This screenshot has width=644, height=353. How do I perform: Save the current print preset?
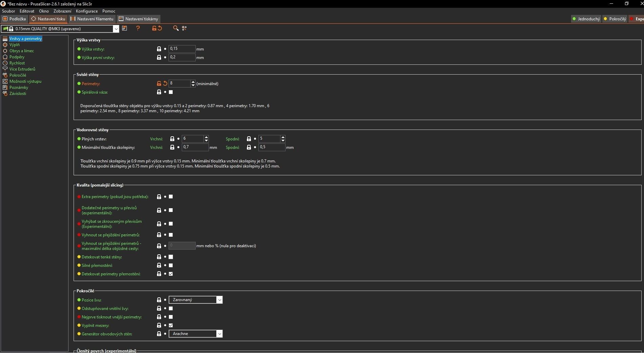[x=124, y=28]
